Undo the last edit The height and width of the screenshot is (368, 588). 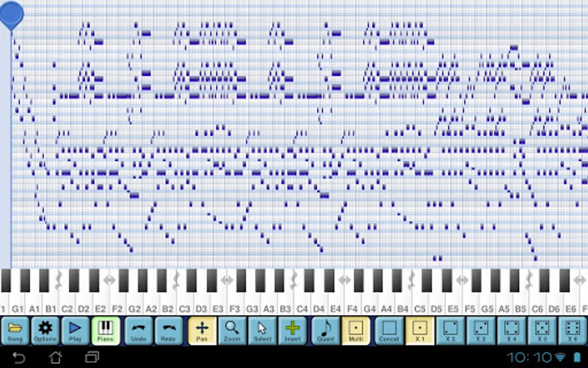(x=139, y=330)
